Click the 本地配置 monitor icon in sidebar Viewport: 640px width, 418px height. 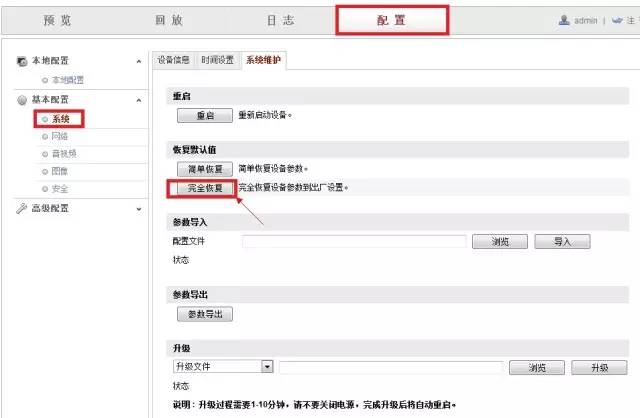(x=23, y=62)
